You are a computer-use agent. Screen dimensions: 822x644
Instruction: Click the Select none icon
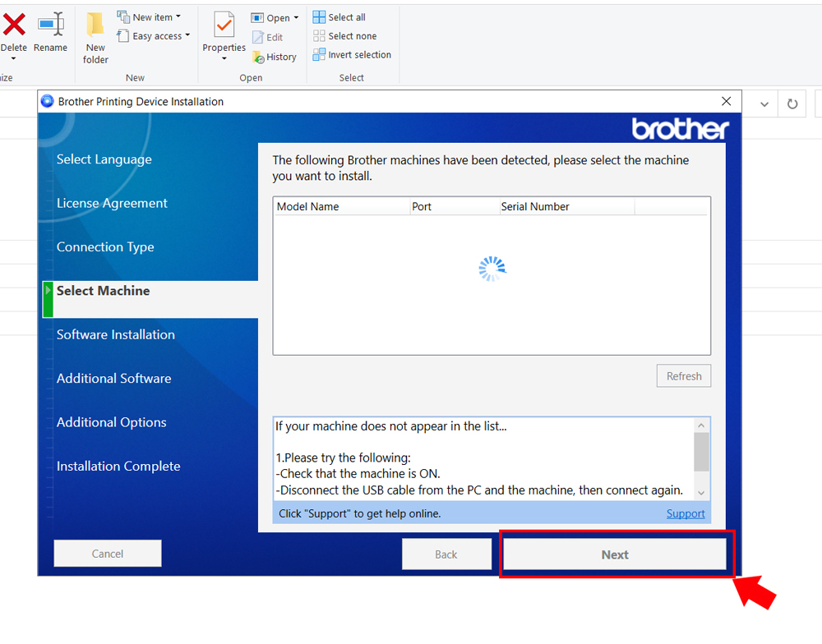coord(319,35)
